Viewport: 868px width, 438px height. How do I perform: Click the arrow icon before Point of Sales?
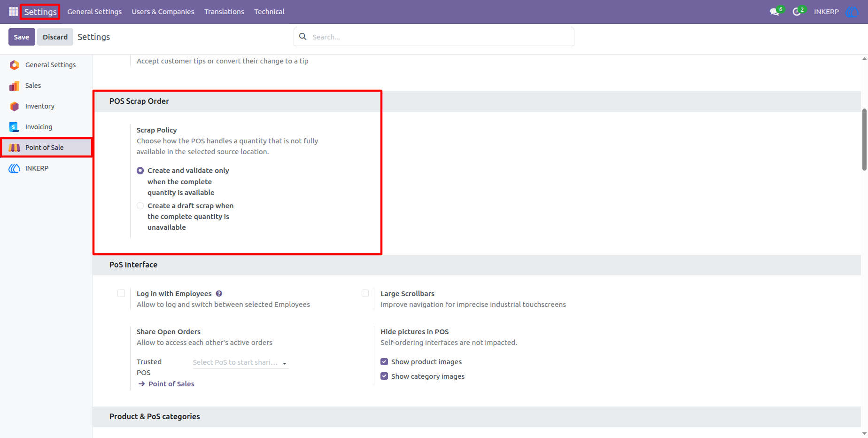point(141,384)
